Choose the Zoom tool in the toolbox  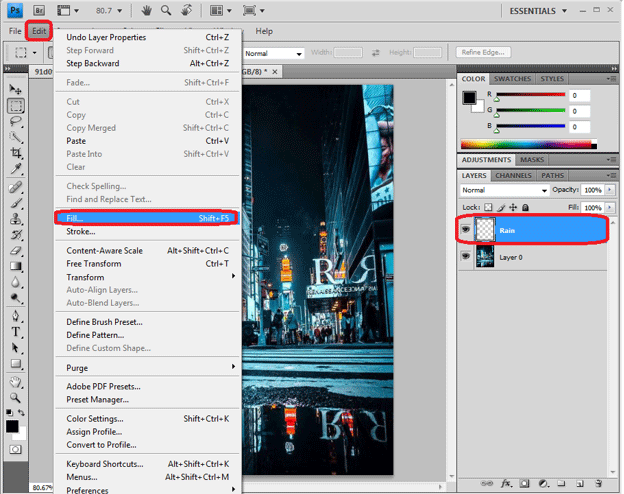(16, 396)
